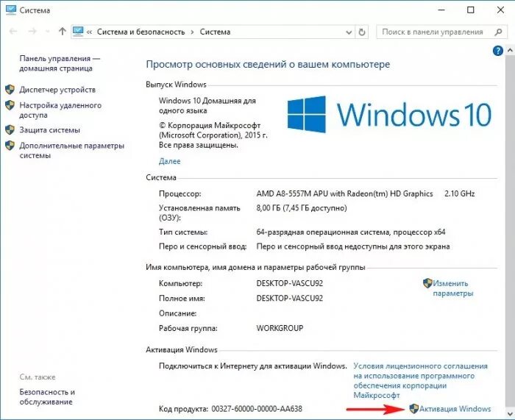The image size is (515, 420).
Task: Click the 'Система и безопасность' breadcrumb
Action: pyautogui.click(x=141, y=32)
